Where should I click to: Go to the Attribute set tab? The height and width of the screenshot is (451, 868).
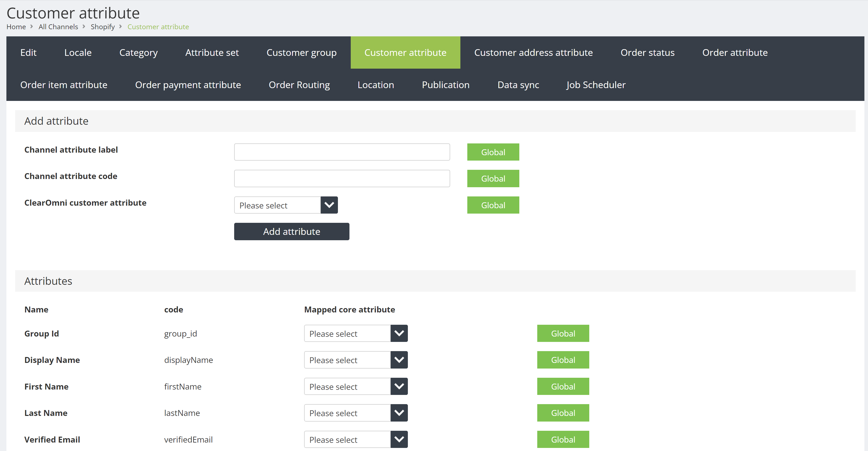[212, 53]
